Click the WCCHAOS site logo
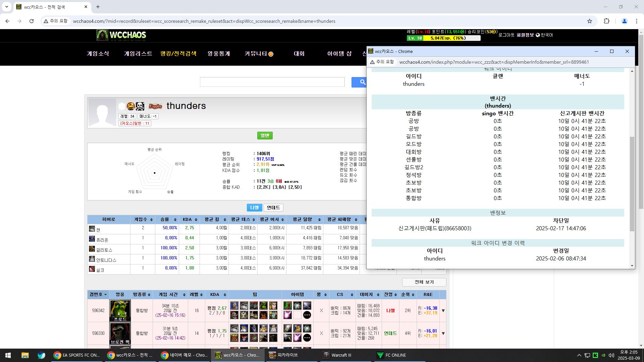The height and width of the screenshot is (362, 644). click(x=121, y=35)
